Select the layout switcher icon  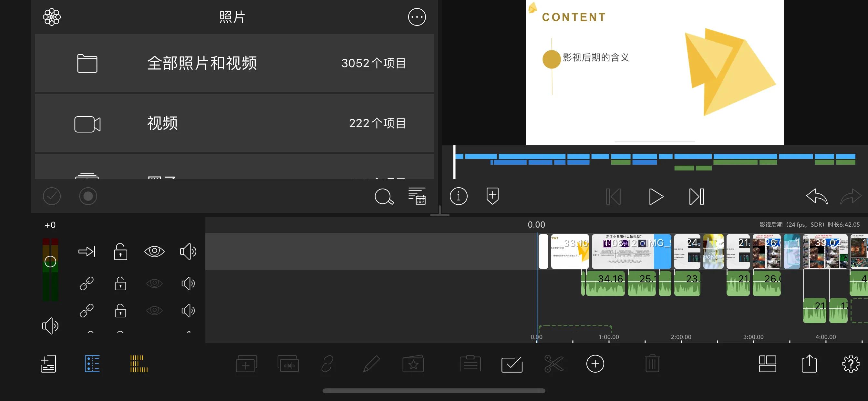click(768, 364)
